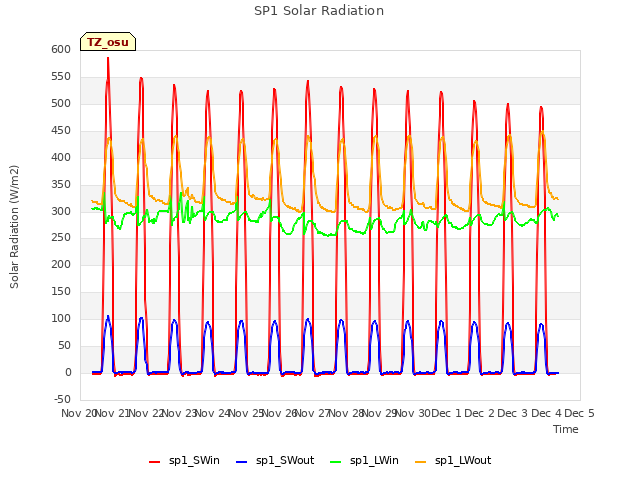640x480 pixels.
Task: Click the Dec 1 x-axis label
Action: point(446,413)
